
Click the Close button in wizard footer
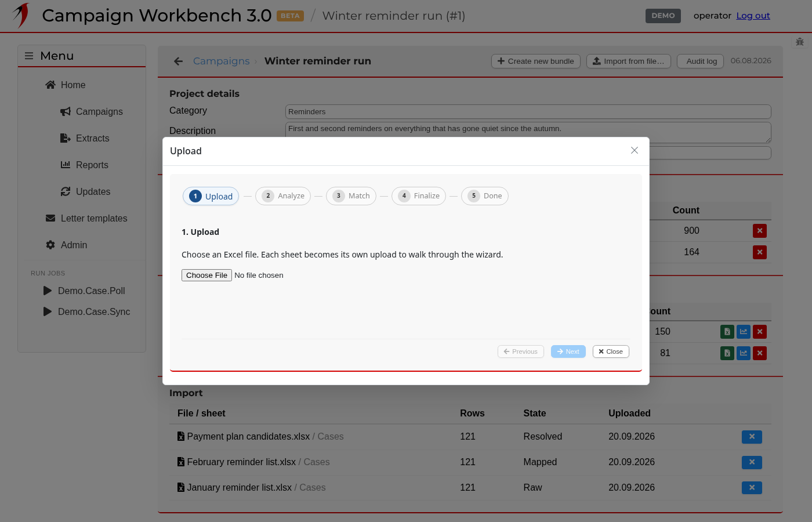pos(611,351)
